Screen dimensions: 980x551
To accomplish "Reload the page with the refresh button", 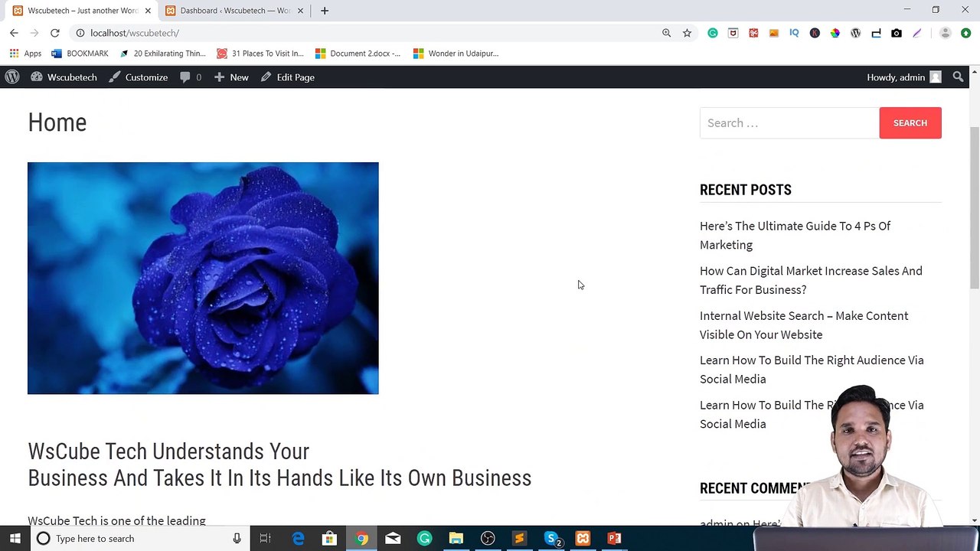I will point(55,33).
